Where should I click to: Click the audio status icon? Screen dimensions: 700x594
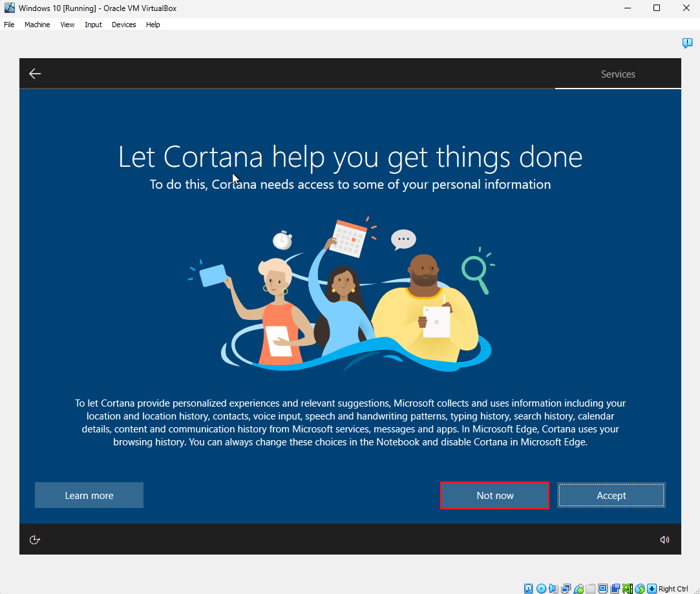click(553, 589)
